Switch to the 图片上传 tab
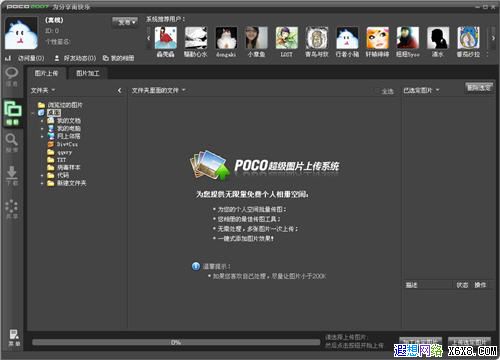Image resolution: width=500 pixels, height=360 pixels. 46,73
